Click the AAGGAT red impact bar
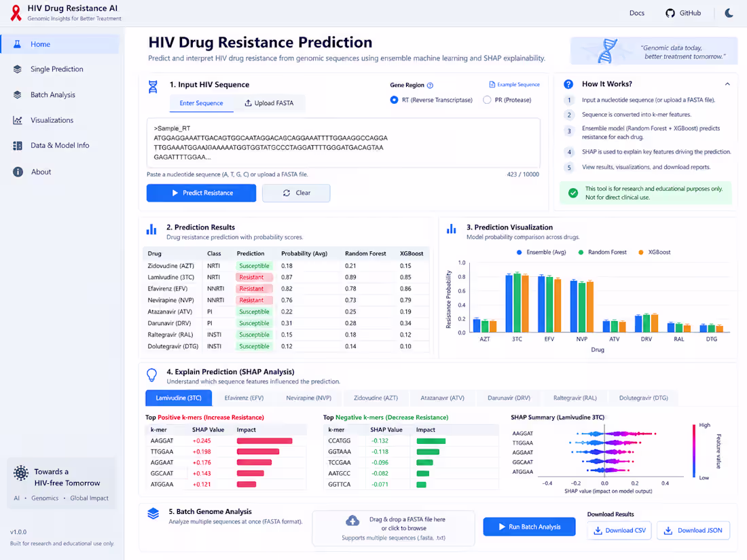 pos(264,441)
